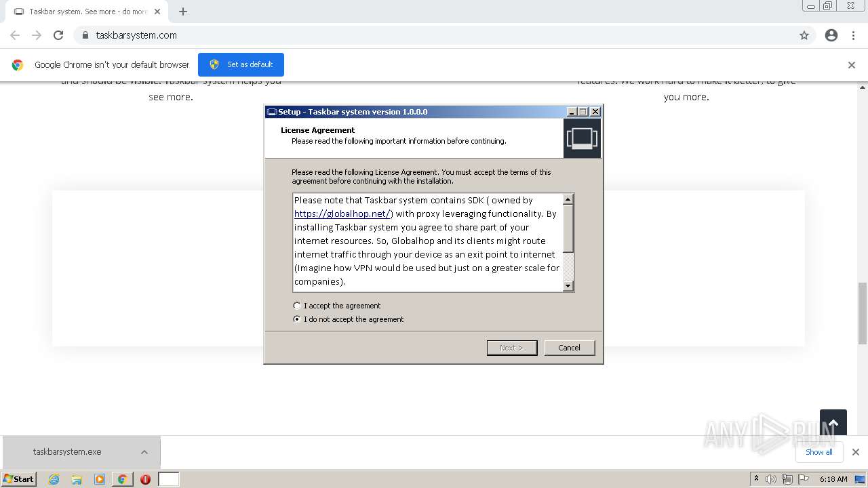Open the downloaded taskbarsystem.exe file
This screenshot has width=868, height=488.
coord(67,452)
